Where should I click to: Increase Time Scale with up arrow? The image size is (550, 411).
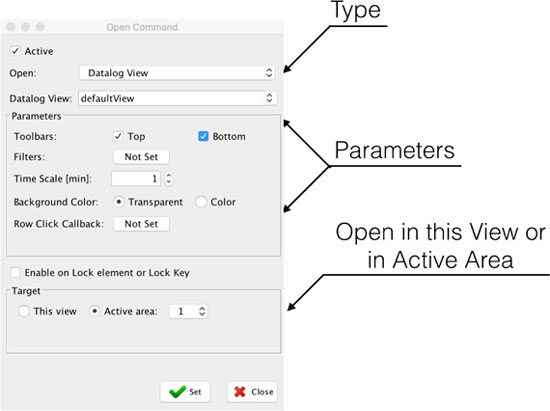[169, 175]
